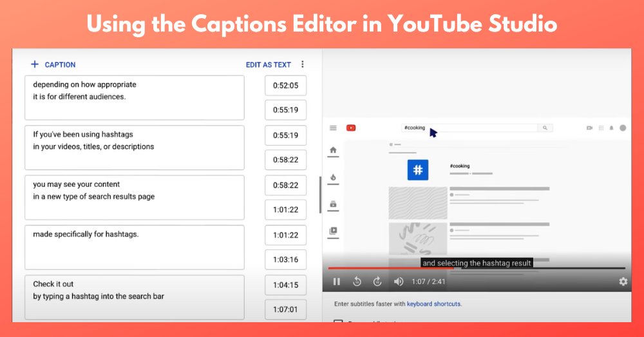Click the 1:07 / 2:41 time display
Image resolution: width=644 pixels, height=337 pixels.
(x=428, y=282)
